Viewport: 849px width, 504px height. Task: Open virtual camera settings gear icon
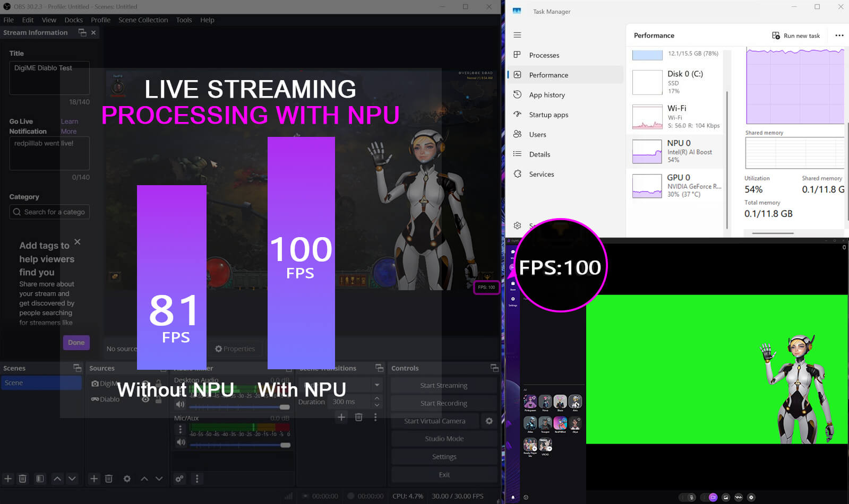[489, 421]
